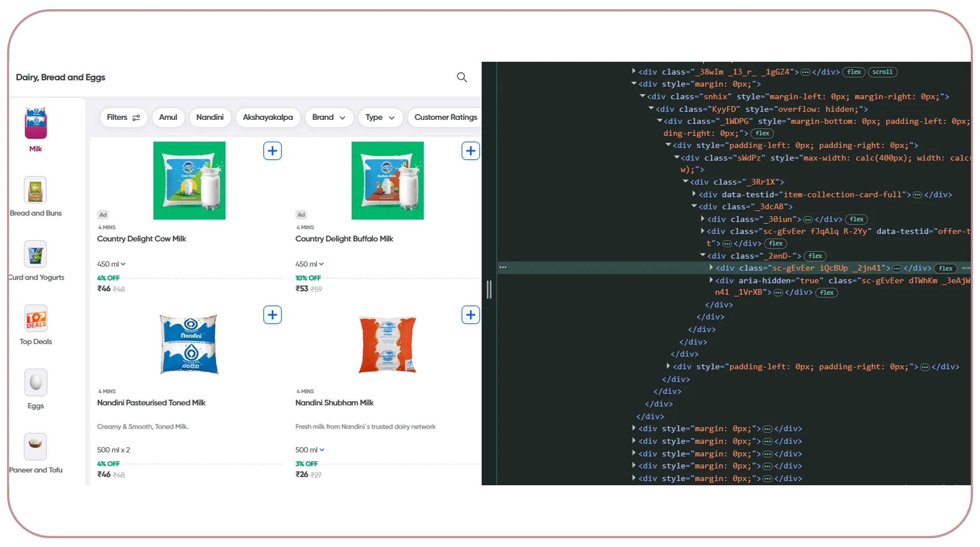The width and height of the screenshot is (980, 547).
Task: Collapse the _3dcA8 div node
Action: 694,206
